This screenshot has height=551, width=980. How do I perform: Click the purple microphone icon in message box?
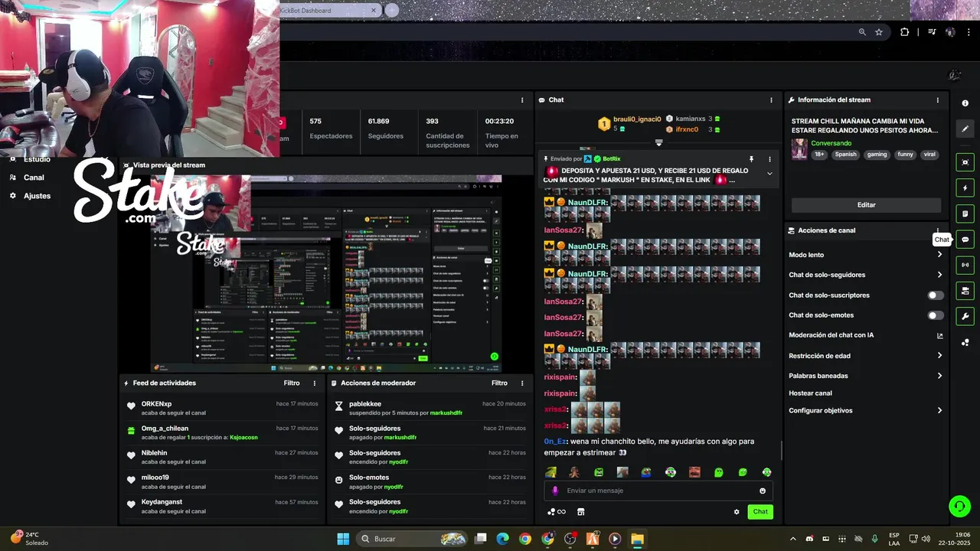(x=556, y=491)
